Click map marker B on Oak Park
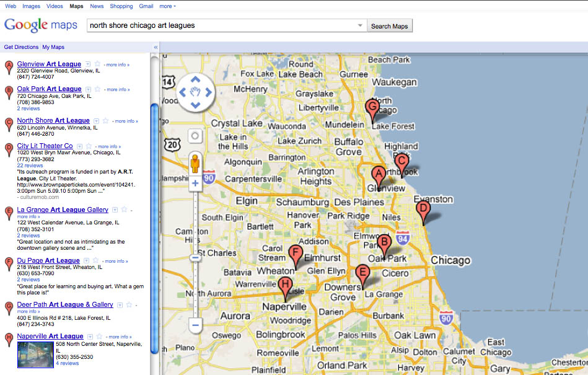588x375 pixels. point(384,246)
